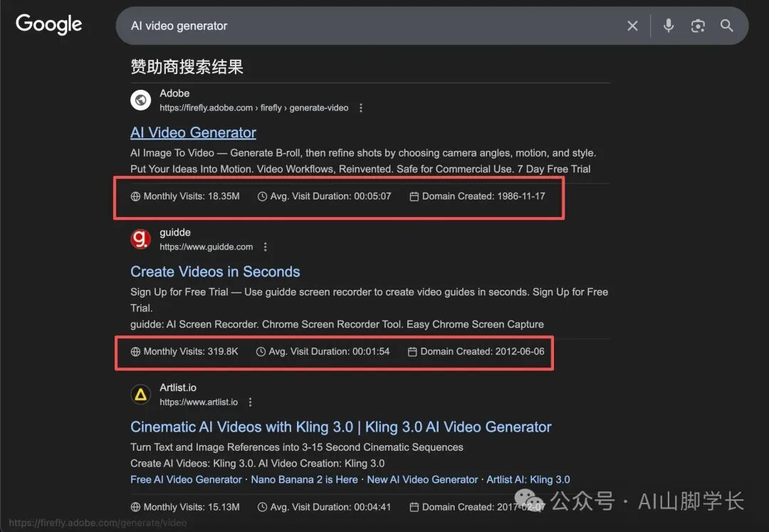This screenshot has width=769, height=532.
Task: Click the https://www.artlist.io URL
Action: 199,402
